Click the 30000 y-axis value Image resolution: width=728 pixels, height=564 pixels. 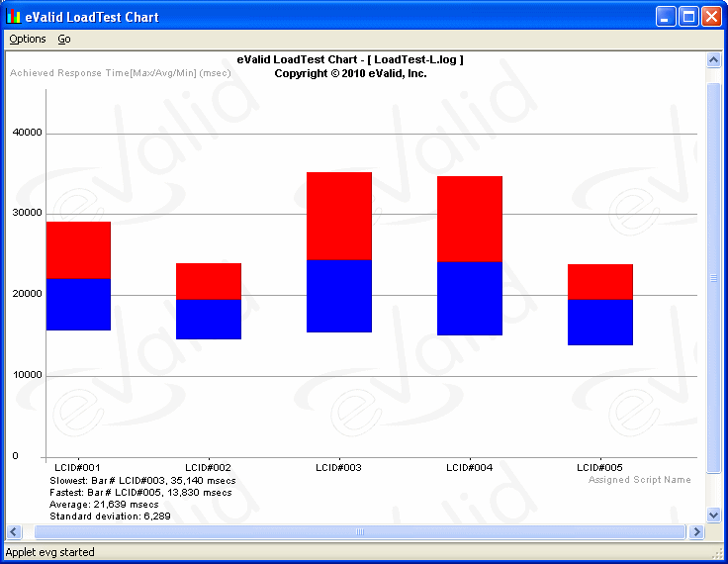point(27,213)
